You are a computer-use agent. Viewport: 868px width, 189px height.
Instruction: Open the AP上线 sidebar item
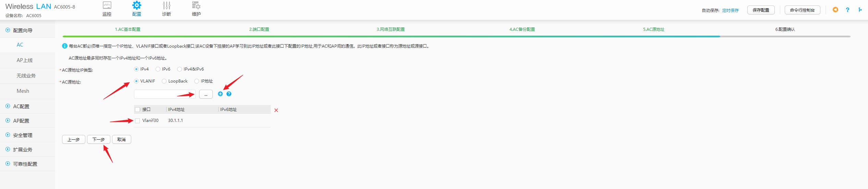[25, 60]
